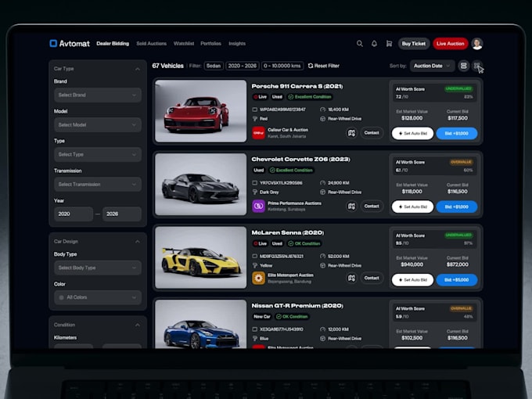This screenshot has height=399, width=532.
Task: Open Select Model dropdown
Action: [98, 125]
